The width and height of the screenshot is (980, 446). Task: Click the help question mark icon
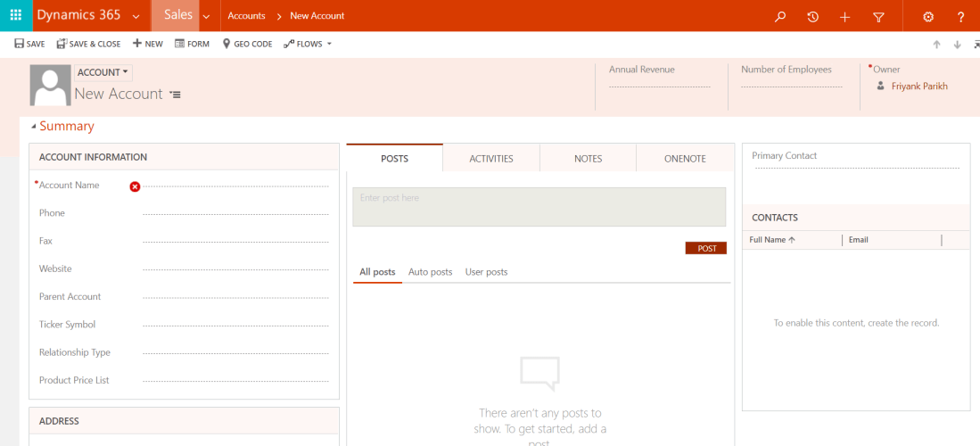tap(960, 17)
